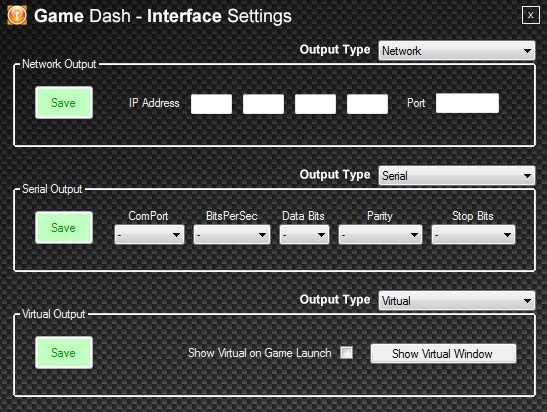547x412 pixels.
Task: Click the Port input field
Action: (467, 103)
